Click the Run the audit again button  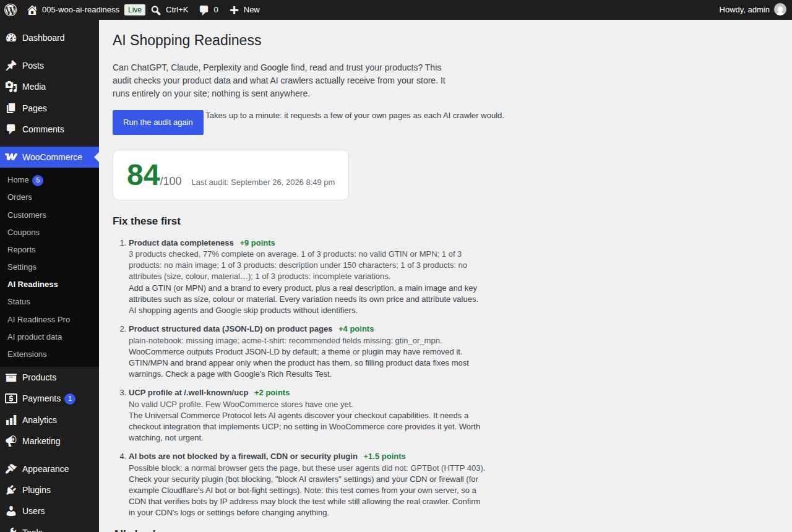(158, 122)
